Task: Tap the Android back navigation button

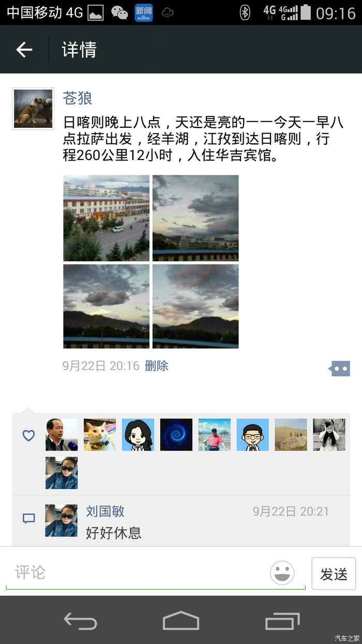Action: click(80, 620)
